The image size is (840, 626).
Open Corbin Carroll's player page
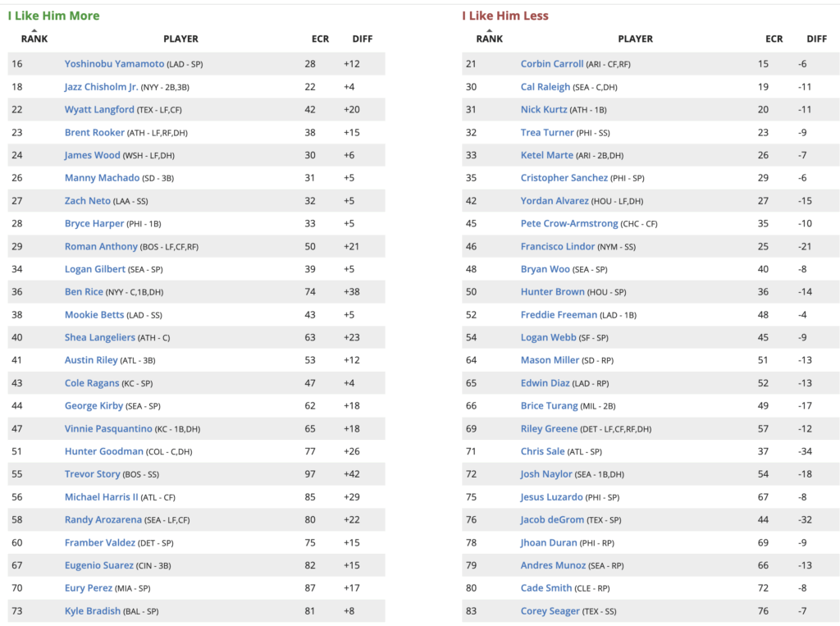(x=552, y=64)
